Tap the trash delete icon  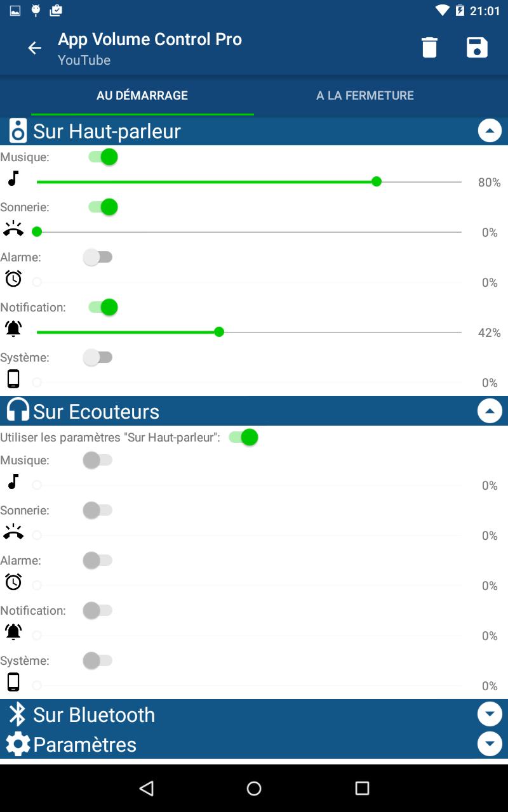429,48
